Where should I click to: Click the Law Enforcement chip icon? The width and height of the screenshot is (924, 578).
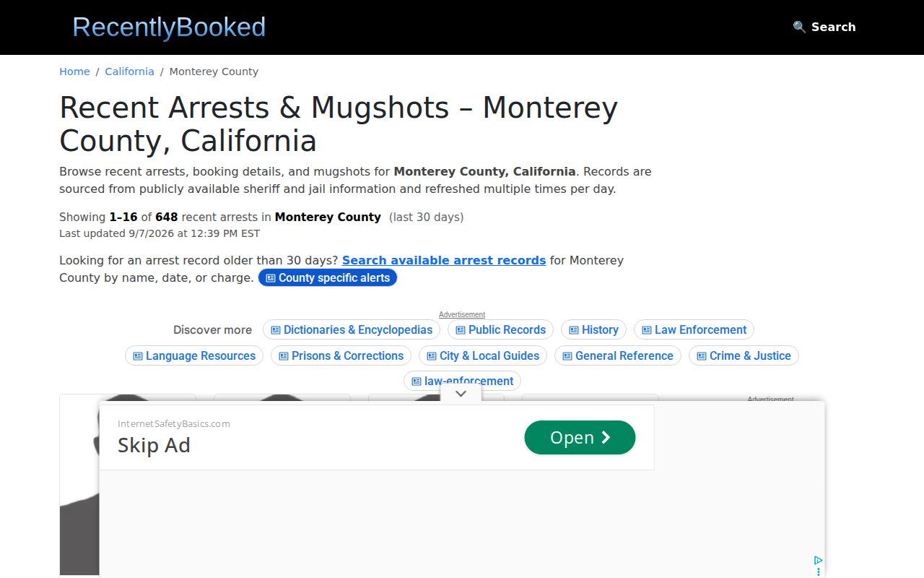pyautogui.click(x=647, y=330)
